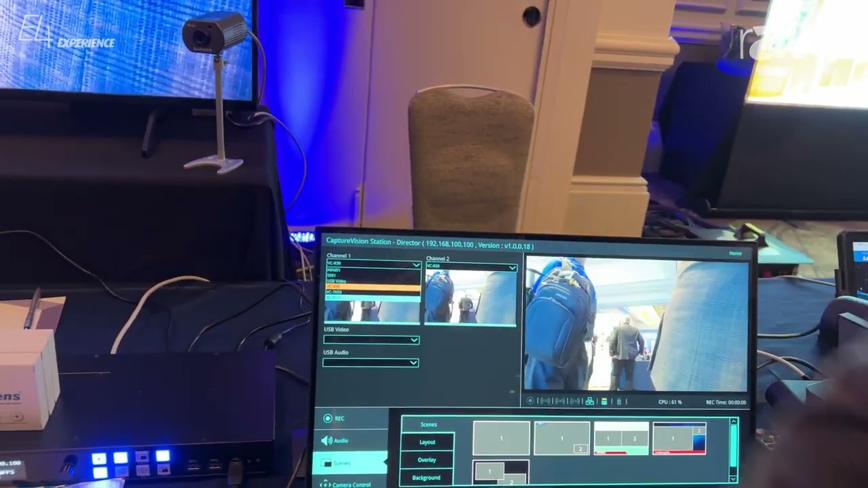
Task: Open the USB Video dropdown
Action: [371, 340]
